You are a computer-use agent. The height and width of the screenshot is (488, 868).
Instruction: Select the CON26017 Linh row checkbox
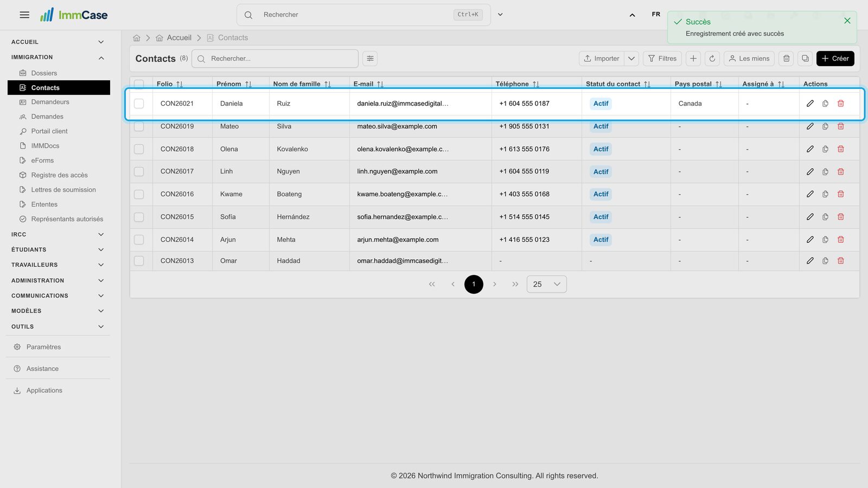point(139,172)
